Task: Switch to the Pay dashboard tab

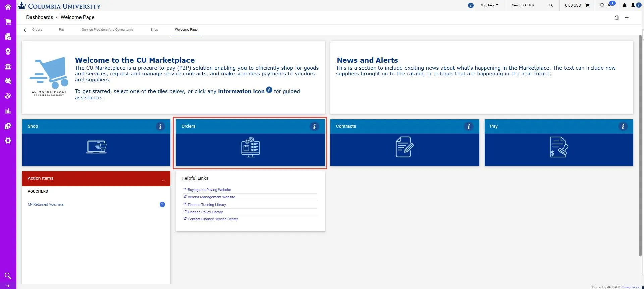Action: (62, 30)
